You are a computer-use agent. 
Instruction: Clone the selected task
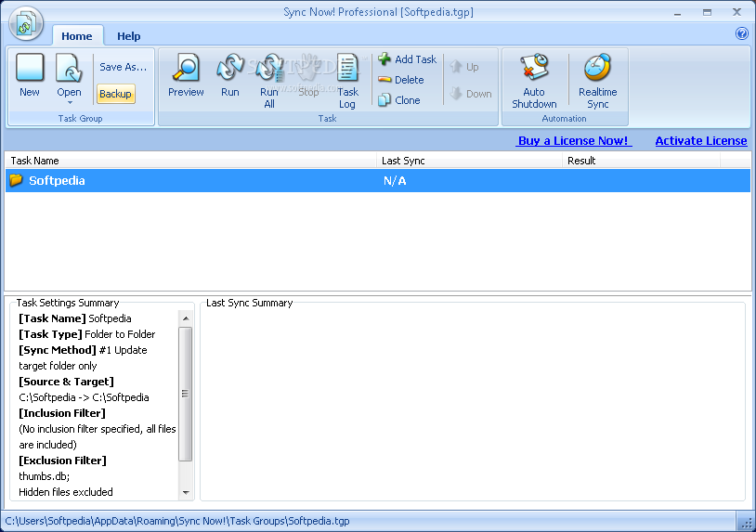[x=399, y=100]
